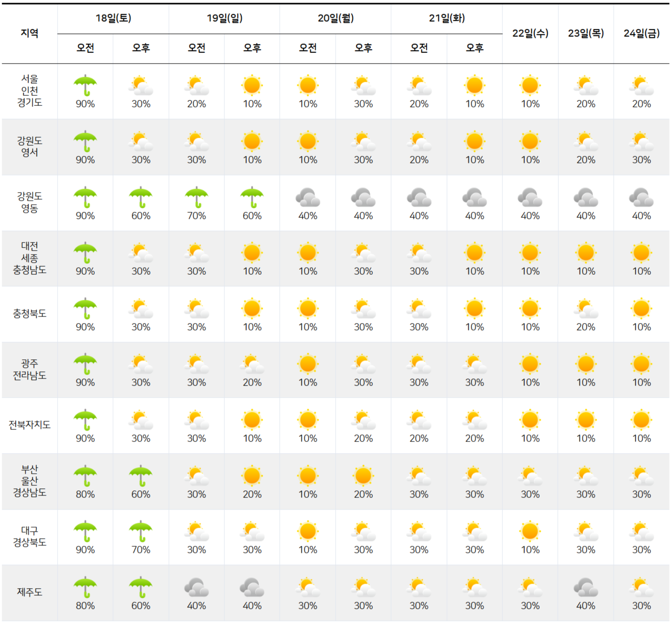Click the 대구 경상북도 region label

30,536
